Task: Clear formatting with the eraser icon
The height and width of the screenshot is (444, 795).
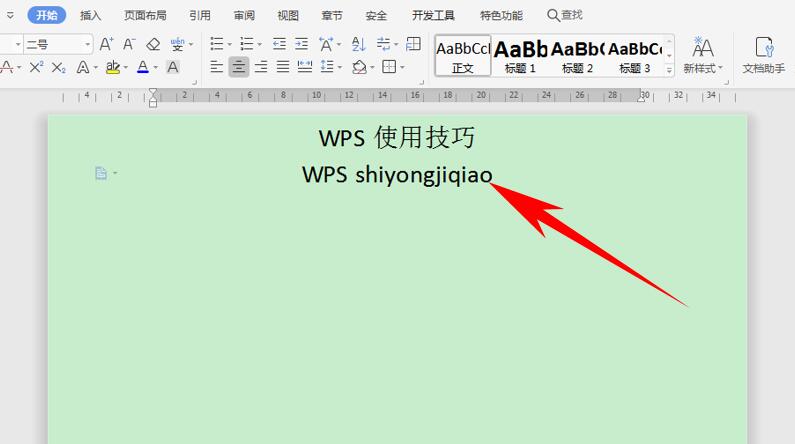Action: coord(153,44)
